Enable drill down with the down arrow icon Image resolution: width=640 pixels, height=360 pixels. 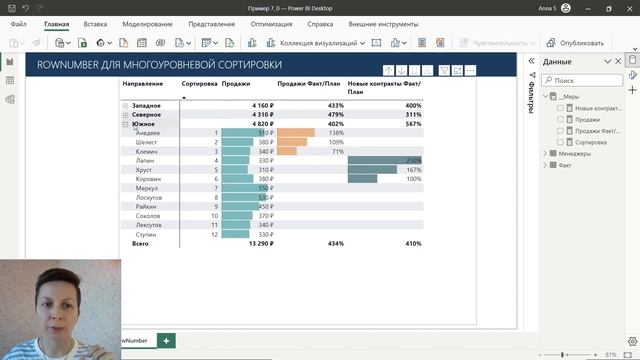402,71
